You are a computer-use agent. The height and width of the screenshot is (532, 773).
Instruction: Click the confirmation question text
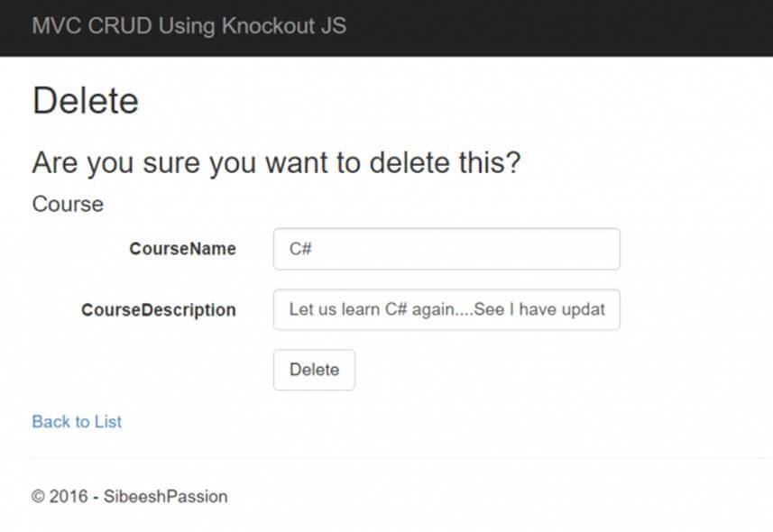(279, 162)
